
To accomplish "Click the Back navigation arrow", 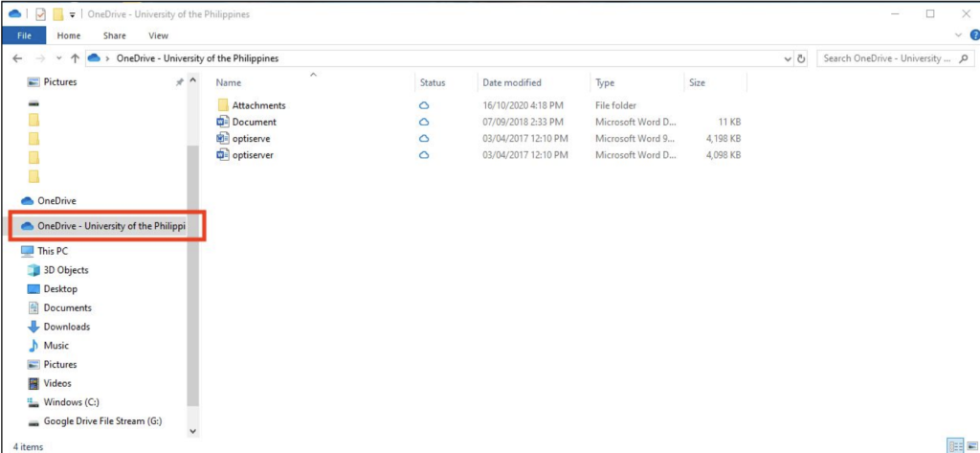I will 16,58.
